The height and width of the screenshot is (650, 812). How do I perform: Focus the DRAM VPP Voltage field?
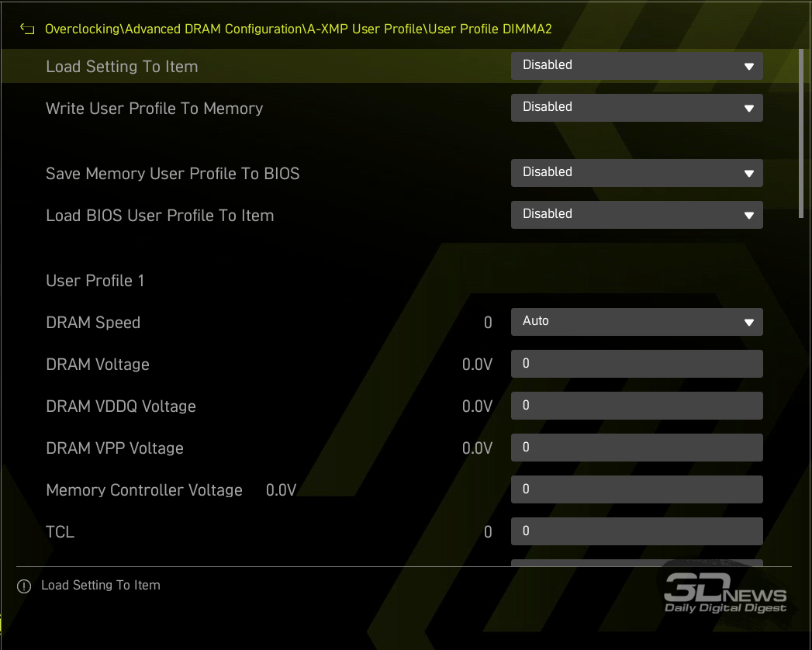point(636,448)
